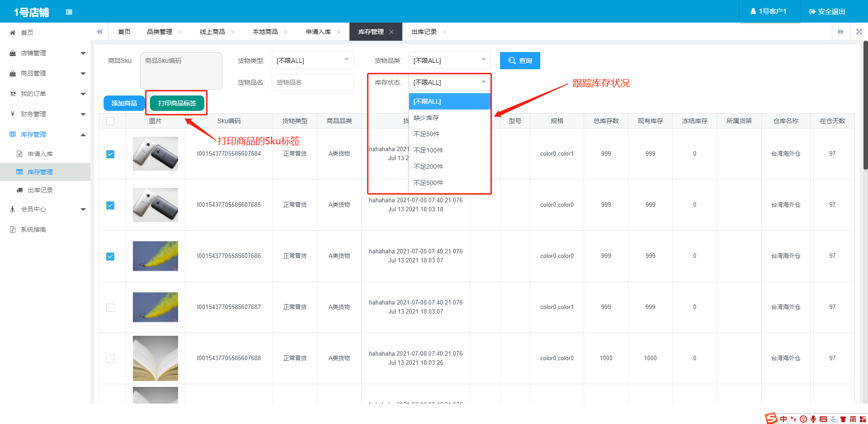
Task: Toggle the sidebar collapse menu icon
Action: click(x=69, y=12)
